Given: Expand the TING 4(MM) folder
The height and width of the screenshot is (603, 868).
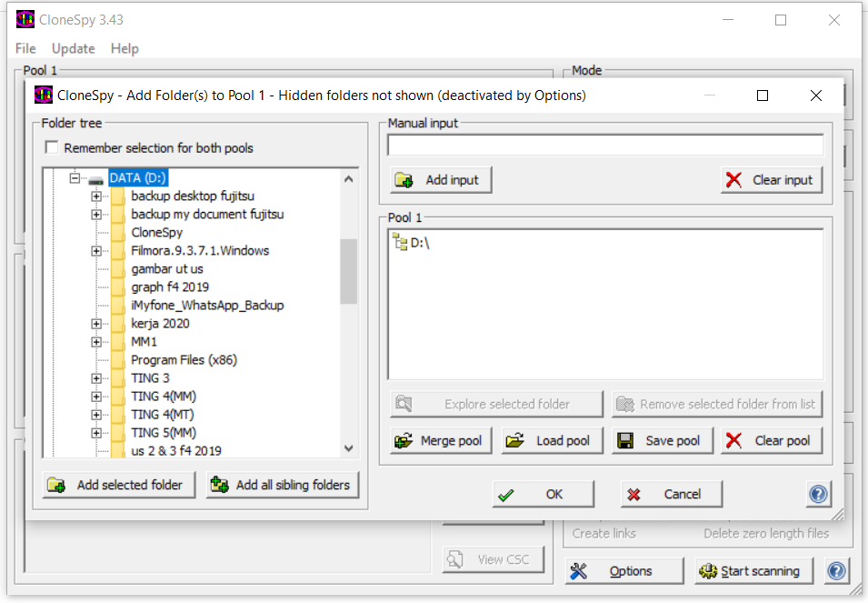Looking at the screenshot, I should coord(96,397).
